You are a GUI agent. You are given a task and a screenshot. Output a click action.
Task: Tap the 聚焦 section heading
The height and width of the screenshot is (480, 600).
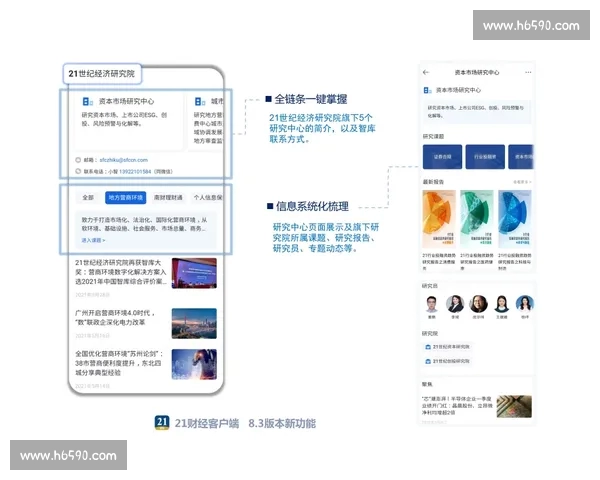click(427, 384)
